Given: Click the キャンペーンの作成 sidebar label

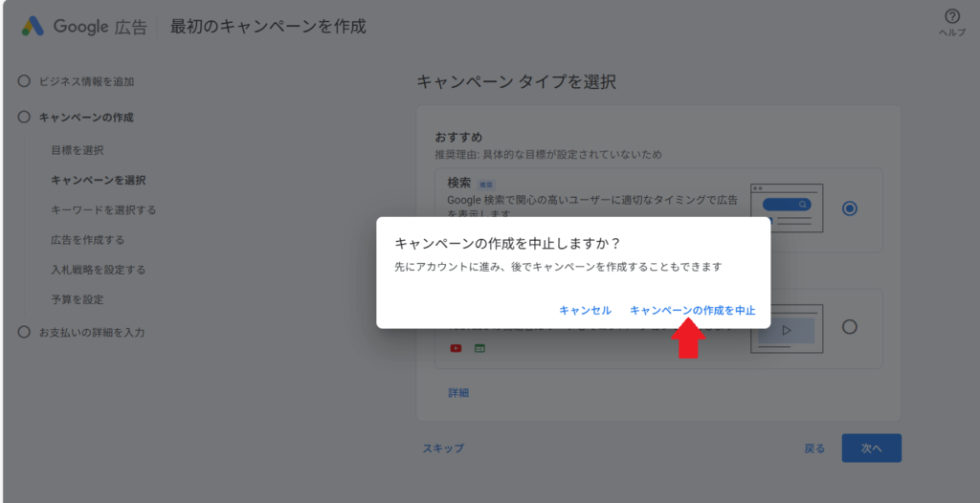Looking at the screenshot, I should 86,117.
